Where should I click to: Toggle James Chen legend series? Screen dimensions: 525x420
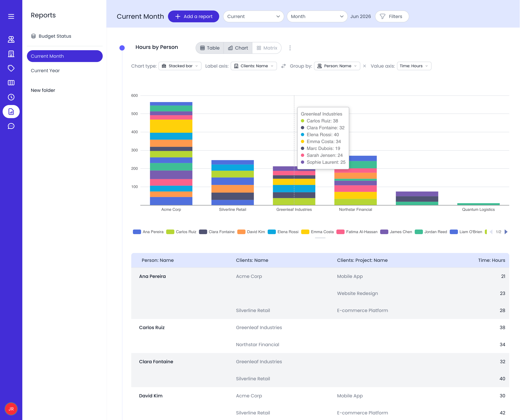[x=396, y=232]
